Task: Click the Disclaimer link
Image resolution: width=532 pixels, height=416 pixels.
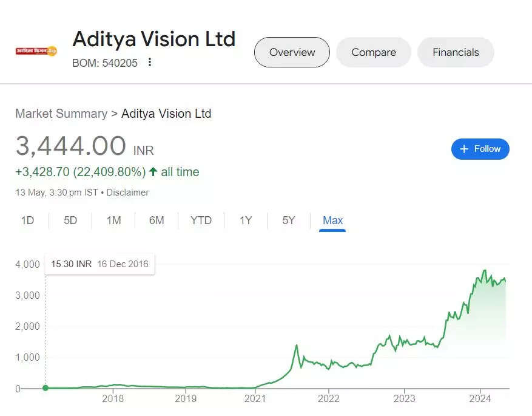Action: (x=127, y=193)
